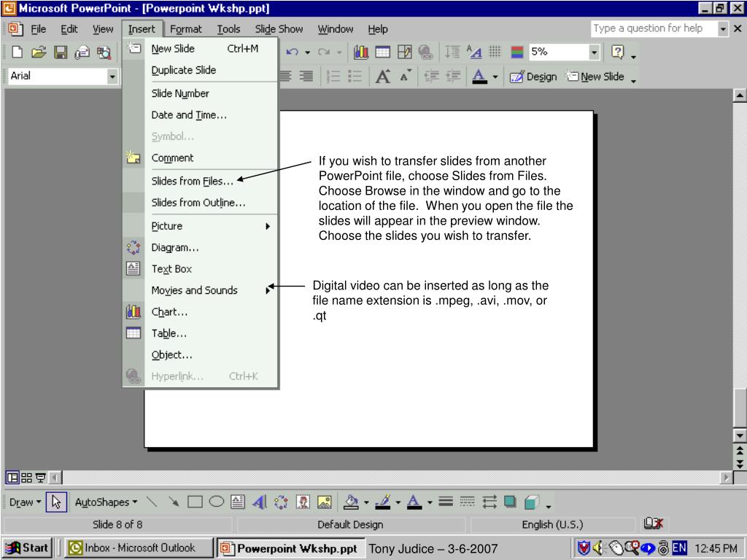Select the Oval drawing tool
This screenshot has height=560, width=747.
coord(216,502)
